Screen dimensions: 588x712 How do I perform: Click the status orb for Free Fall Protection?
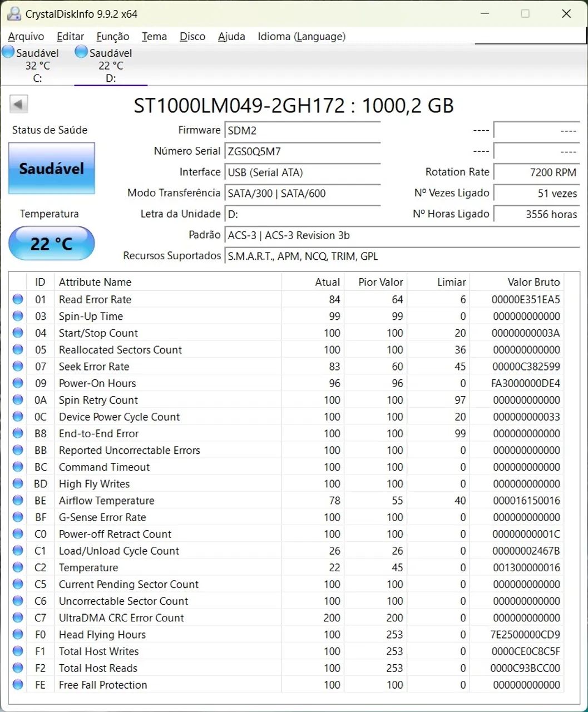(x=18, y=685)
